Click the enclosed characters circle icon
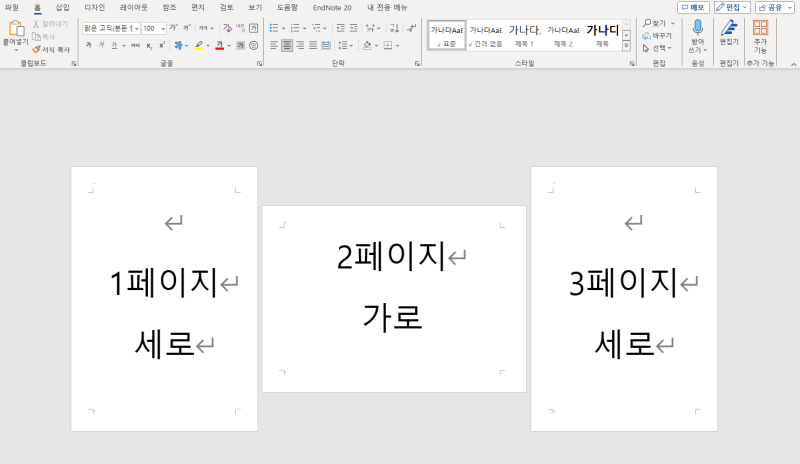800x464 pixels. pos(254,45)
